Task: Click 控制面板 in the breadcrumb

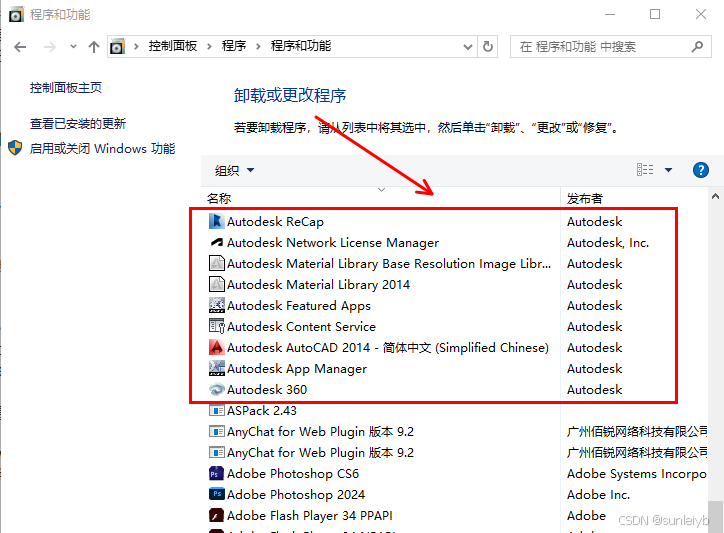Action: [x=173, y=46]
